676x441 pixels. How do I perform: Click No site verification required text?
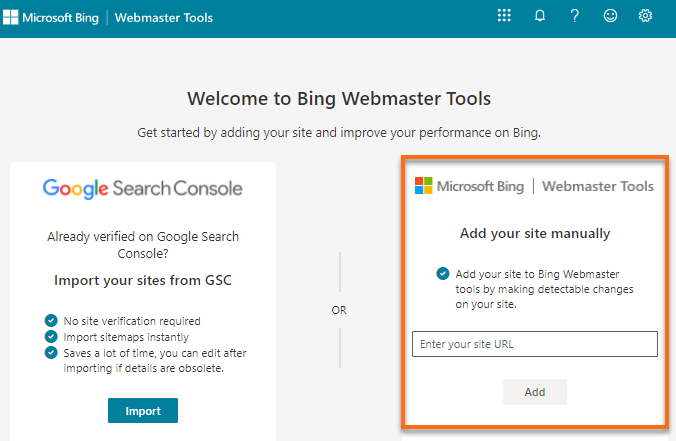coord(132,321)
